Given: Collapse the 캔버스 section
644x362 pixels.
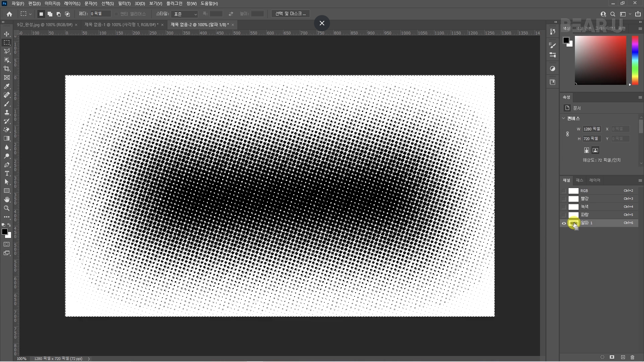Looking at the screenshot, I should coord(564,118).
